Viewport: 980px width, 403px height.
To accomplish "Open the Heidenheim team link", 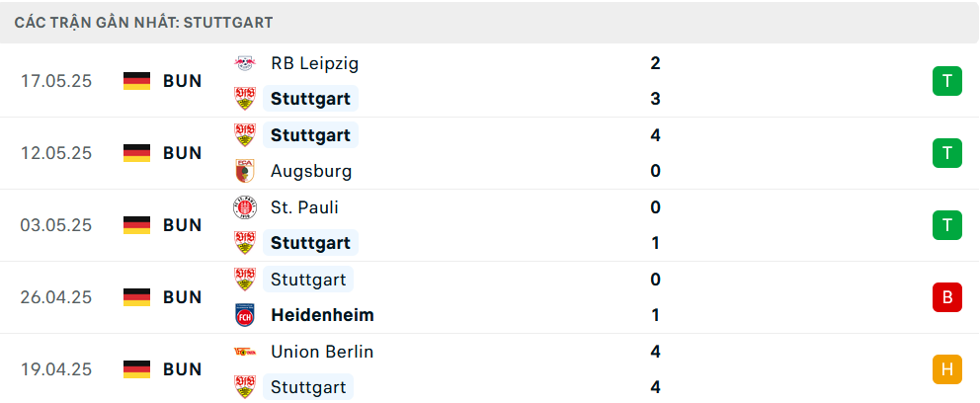I will 322,315.
